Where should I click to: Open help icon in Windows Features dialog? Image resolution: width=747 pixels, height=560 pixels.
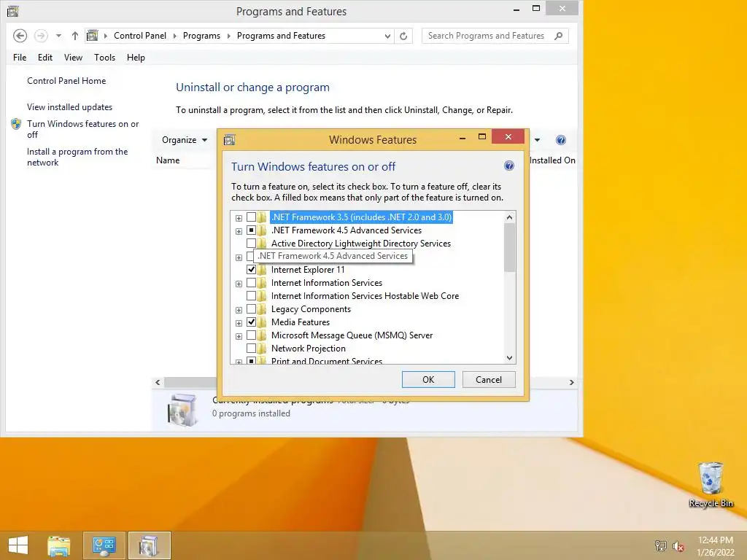[x=508, y=166]
